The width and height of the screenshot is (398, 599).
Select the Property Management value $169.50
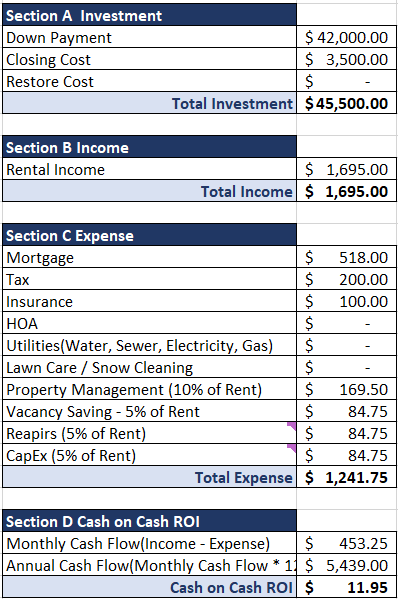click(346, 389)
